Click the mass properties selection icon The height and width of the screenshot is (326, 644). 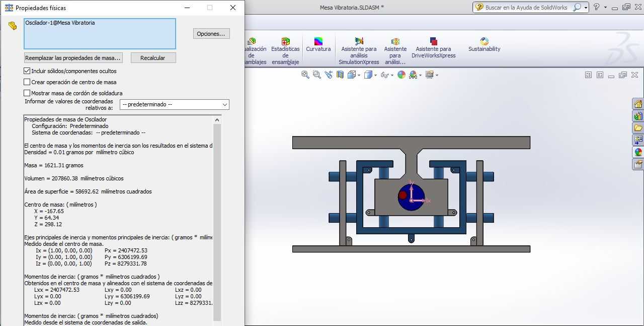[13, 25]
